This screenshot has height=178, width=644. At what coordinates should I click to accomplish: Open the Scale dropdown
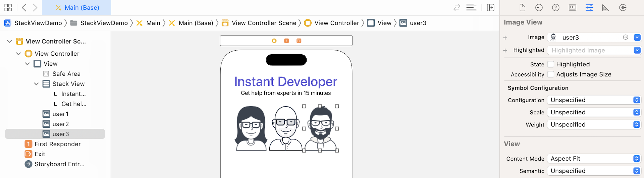click(x=594, y=112)
